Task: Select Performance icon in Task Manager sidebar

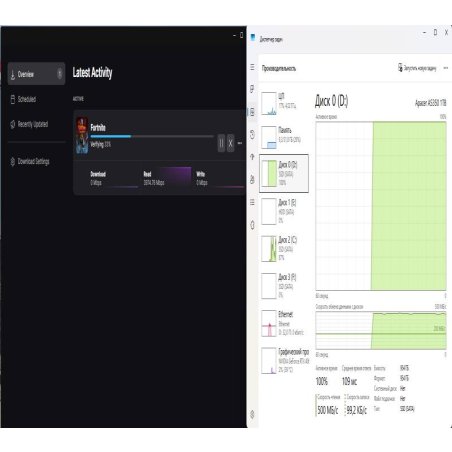Action: click(252, 112)
